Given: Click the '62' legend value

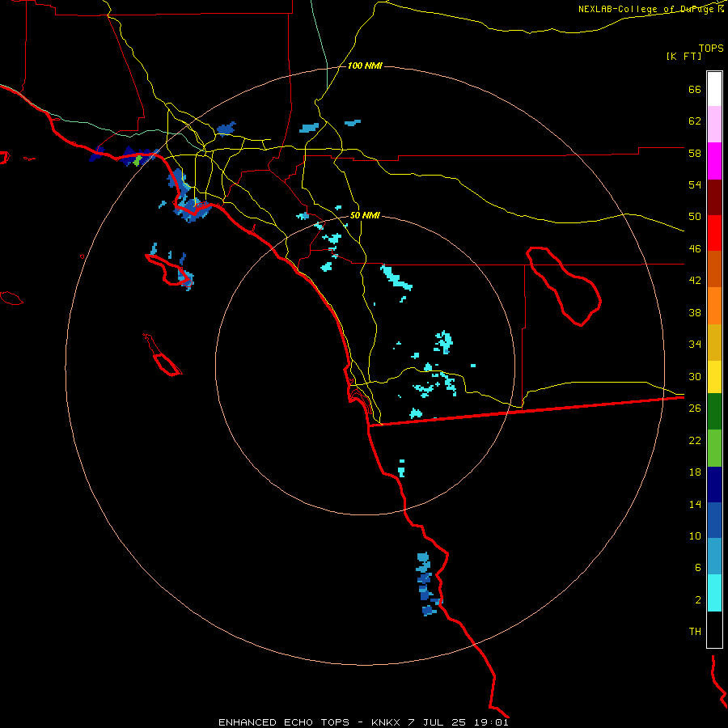Looking at the screenshot, I should (695, 121).
